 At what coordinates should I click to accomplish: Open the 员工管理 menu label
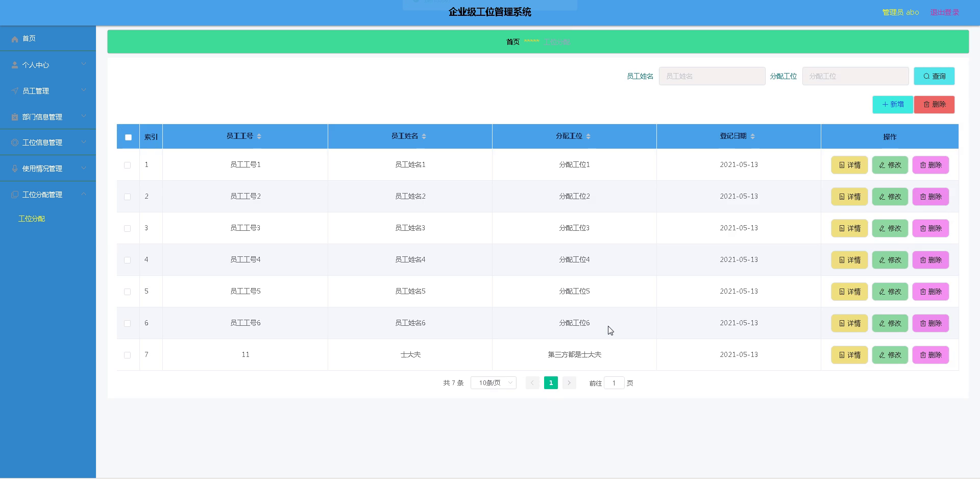[36, 91]
